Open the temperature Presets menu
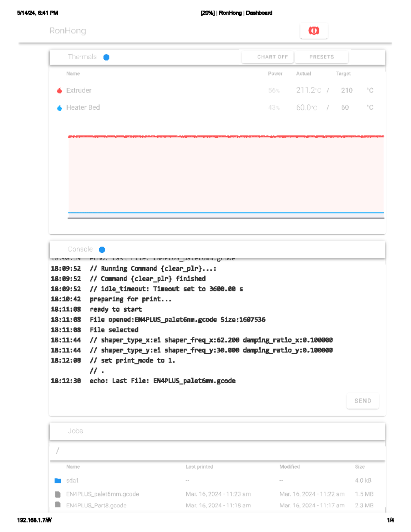Viewport: 411px width, 532px height. coord(321,57)
